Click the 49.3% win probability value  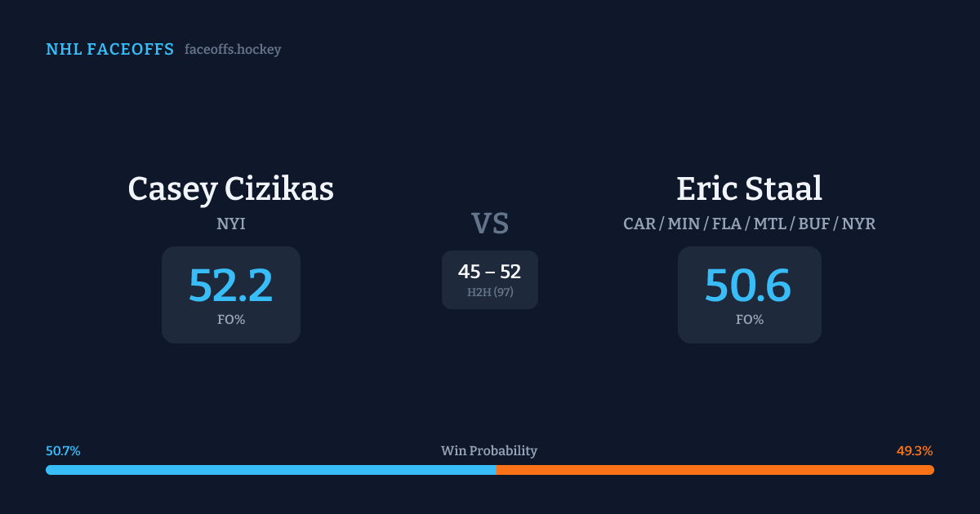[x=915, y=451]
